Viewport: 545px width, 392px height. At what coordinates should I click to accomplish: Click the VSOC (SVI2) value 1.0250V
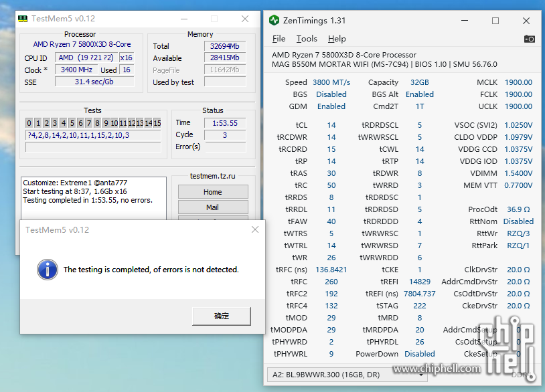pyautogui.click(x=518, y=125)
